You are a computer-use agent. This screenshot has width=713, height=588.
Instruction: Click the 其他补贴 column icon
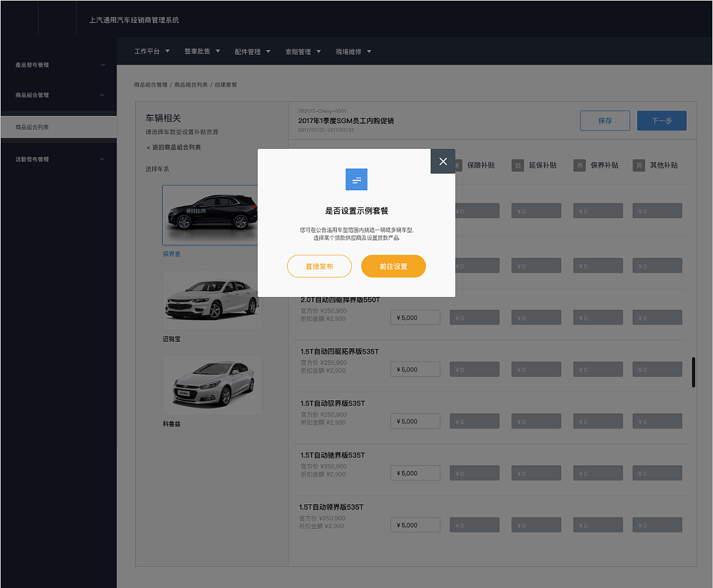[639, 165]
